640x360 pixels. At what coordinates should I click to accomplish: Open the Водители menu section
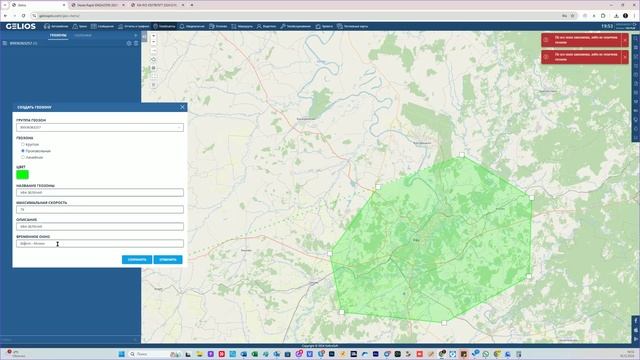point(266,26)
